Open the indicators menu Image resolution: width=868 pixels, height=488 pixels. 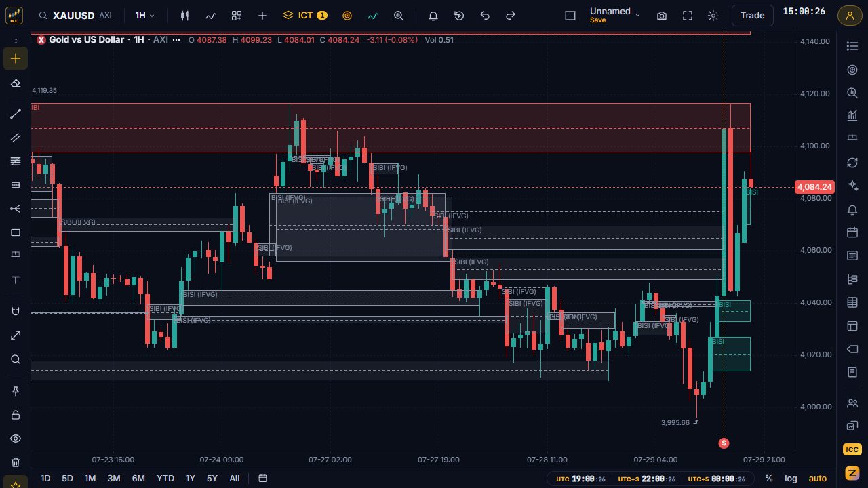tap(211, 15)
